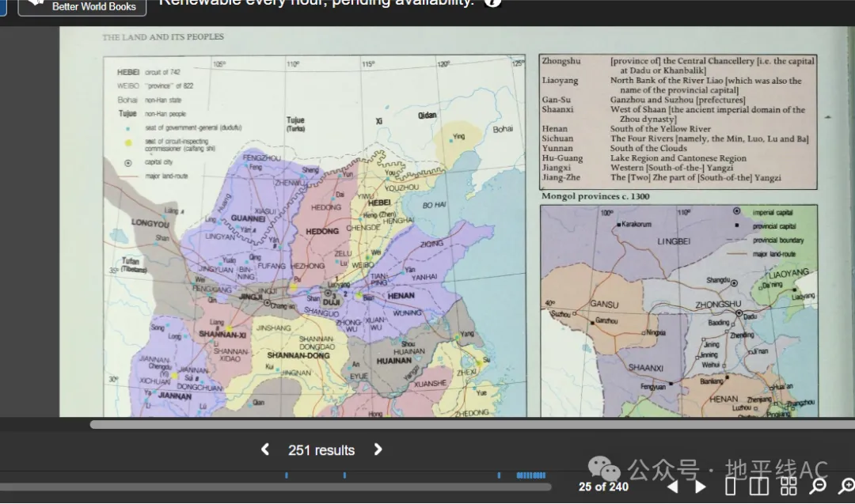Open thumbnail grid view
This screenshot has height=504, width=855.
click(x=788, y=486)
